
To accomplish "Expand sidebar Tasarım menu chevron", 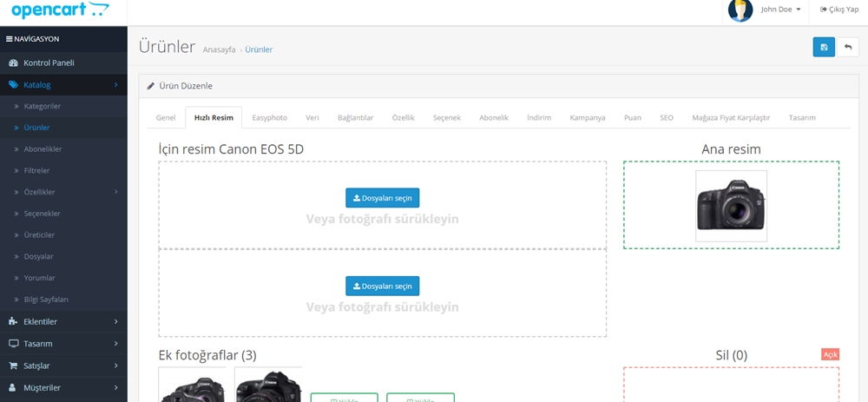I will click(115, 344).
